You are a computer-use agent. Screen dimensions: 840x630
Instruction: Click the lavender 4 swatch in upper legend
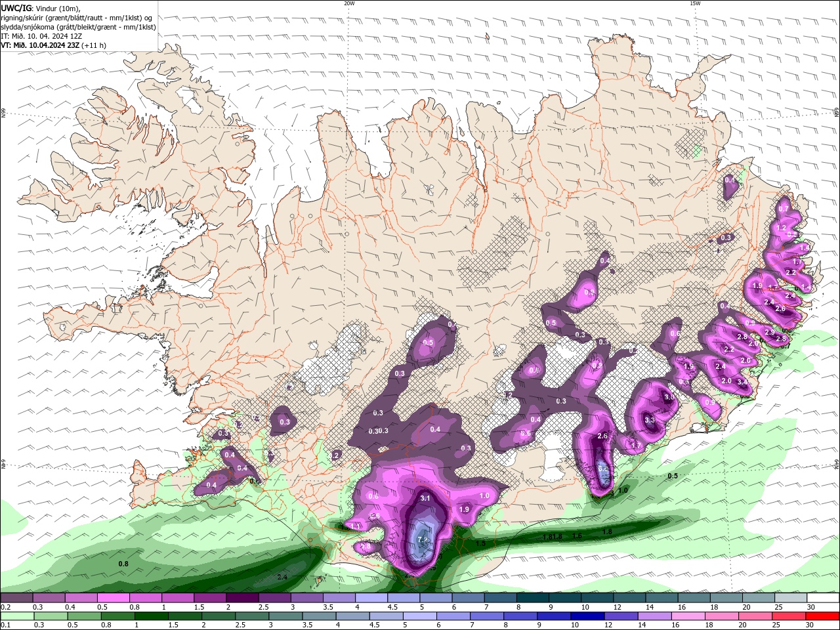(371, 598)
